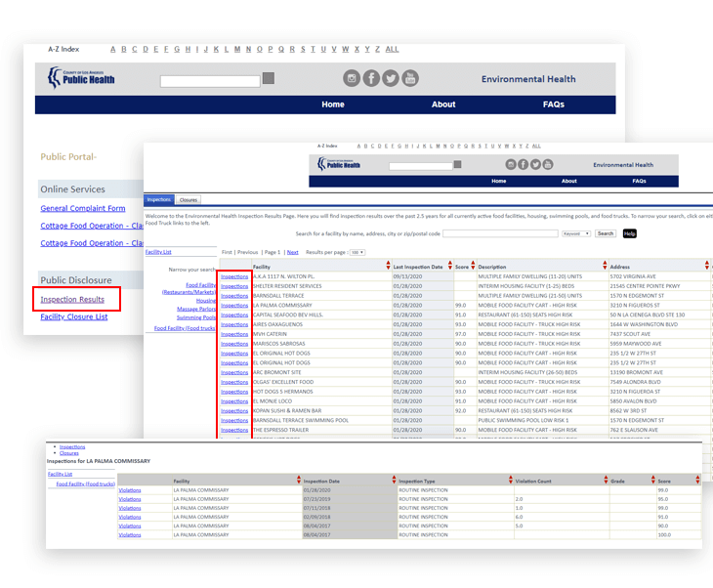Open Home in the portal page navigation bar
713x588 pixels.
tap(333, 105)
